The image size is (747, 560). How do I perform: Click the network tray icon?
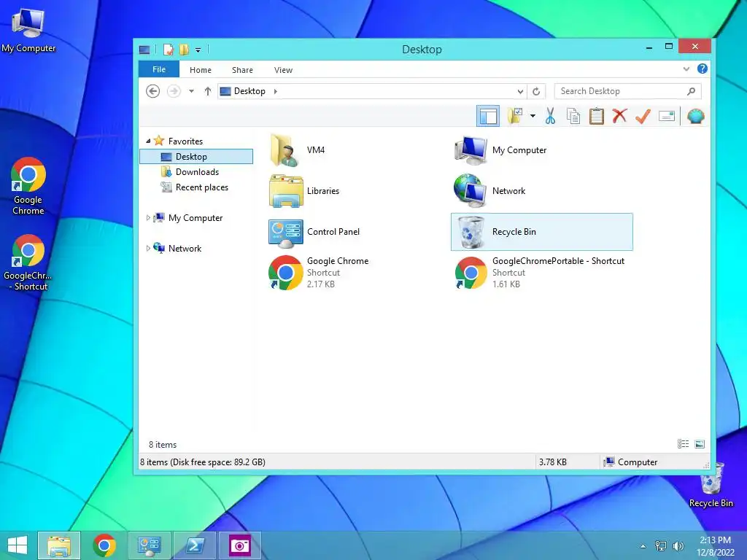(x=661, y=545)
